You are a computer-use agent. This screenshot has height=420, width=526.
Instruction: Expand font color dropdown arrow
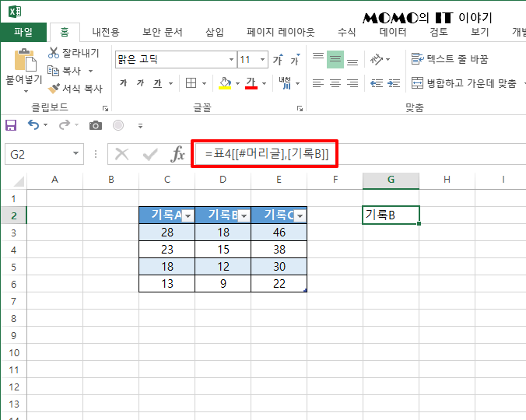click(264, 83)
